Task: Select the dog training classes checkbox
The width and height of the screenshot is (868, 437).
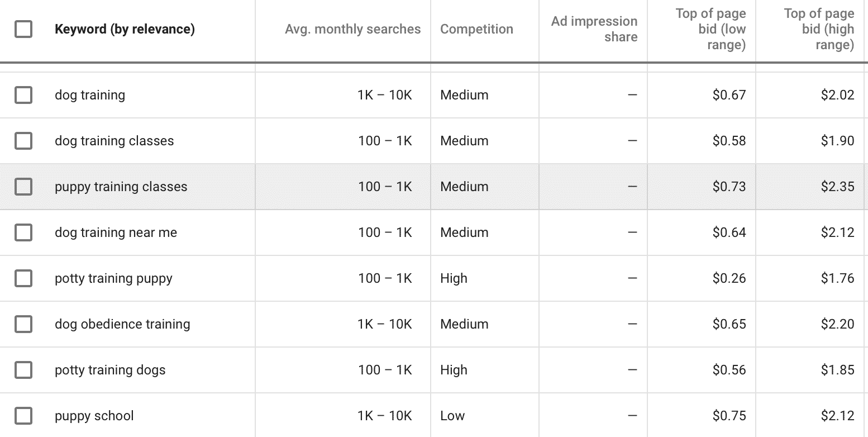Action: click(23, 141)
